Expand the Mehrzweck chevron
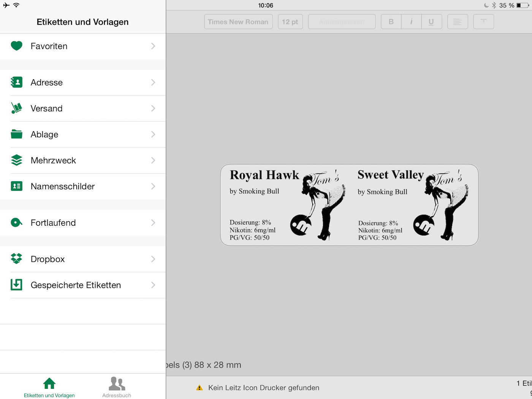Viewport: 532px width, 399px height. (x=153, y=160)
